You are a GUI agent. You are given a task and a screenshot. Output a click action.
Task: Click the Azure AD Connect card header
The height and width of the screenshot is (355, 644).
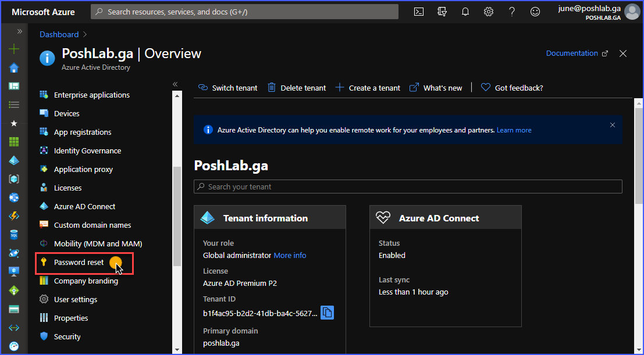click(x=445, y=217)
